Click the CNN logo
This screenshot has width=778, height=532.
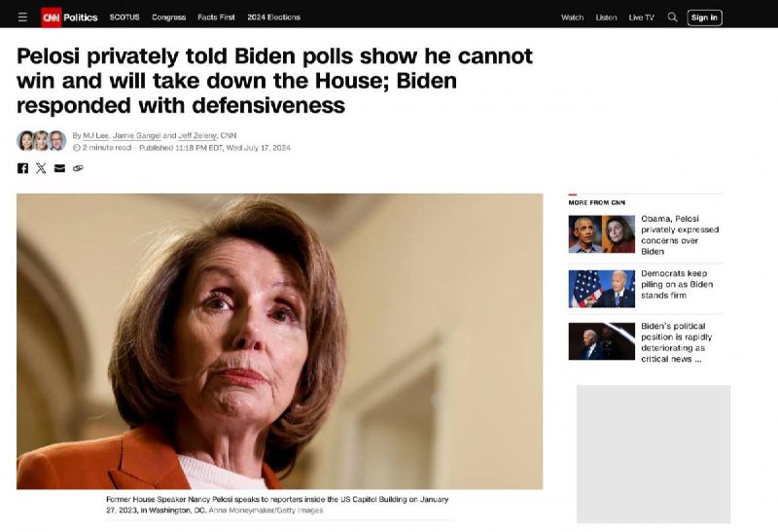[52, 18]
